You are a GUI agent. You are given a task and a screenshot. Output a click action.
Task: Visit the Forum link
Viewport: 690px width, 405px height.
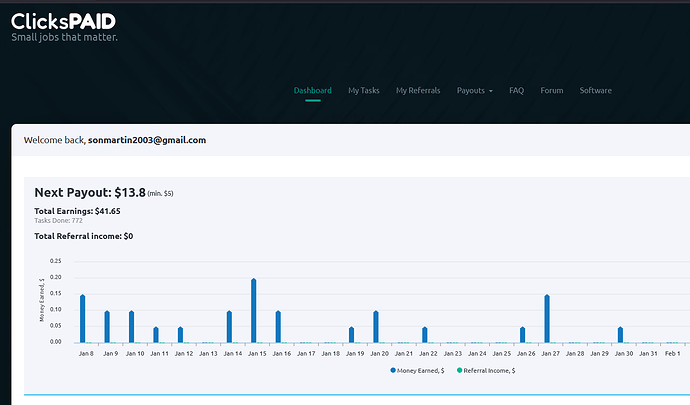551,91
